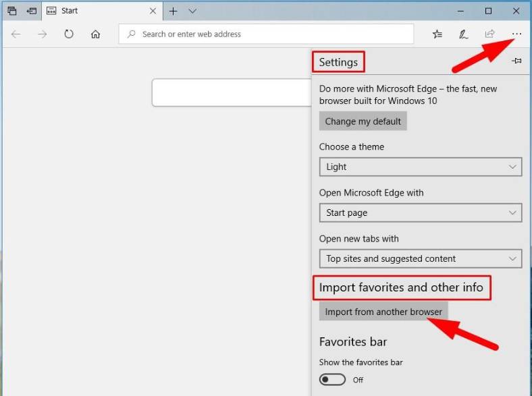Screen dimensions: 532x396
Task: Share this page icon
Action: point(489,34)
